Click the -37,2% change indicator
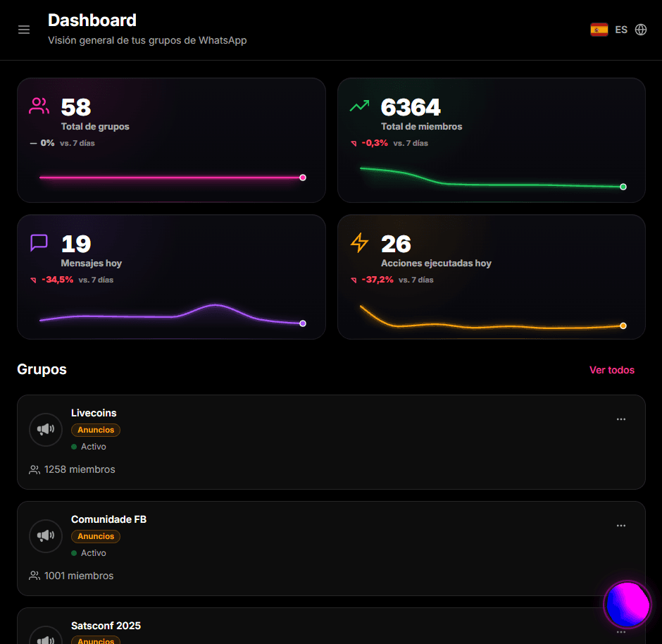Viewport: 662px width, 644px height. click(x=377, y=280)
